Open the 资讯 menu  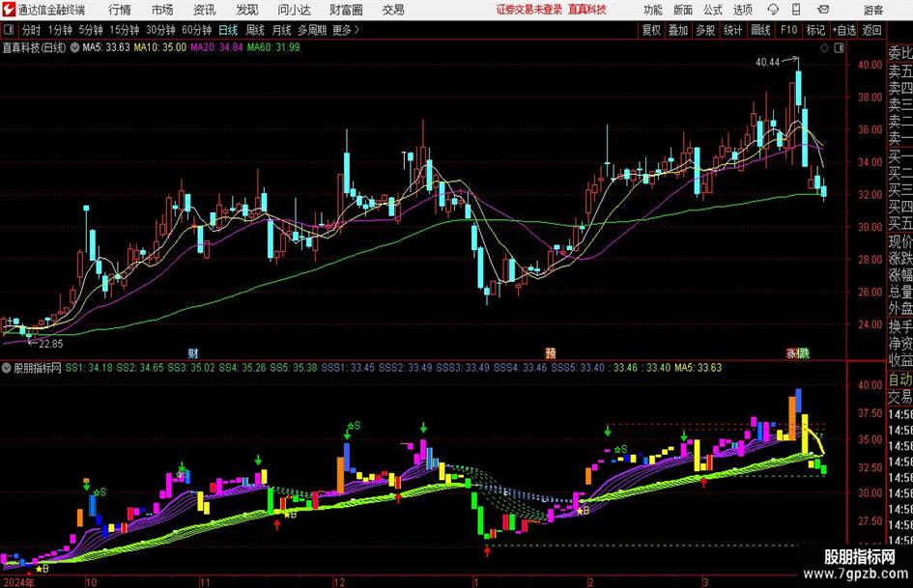(x=205, y=10)
